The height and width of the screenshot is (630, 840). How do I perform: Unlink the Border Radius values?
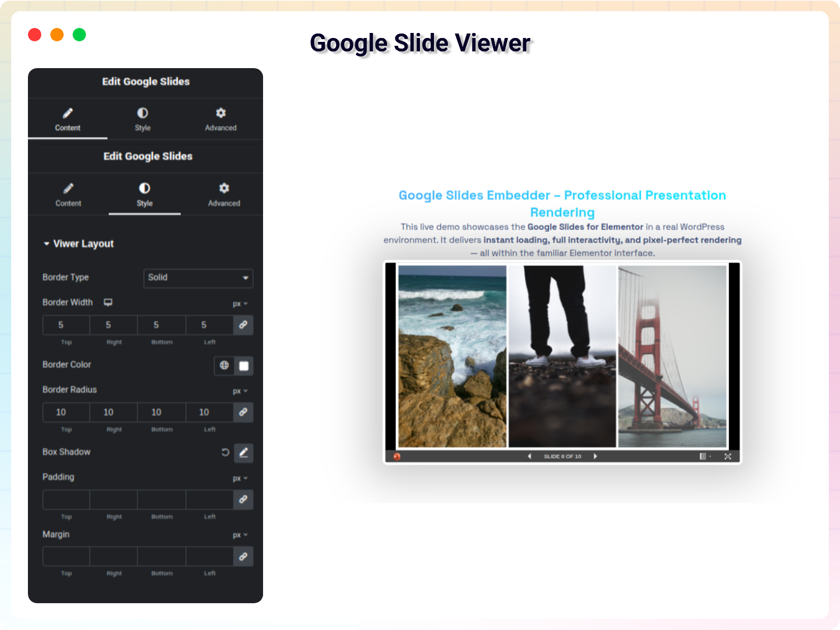(243, 412)
